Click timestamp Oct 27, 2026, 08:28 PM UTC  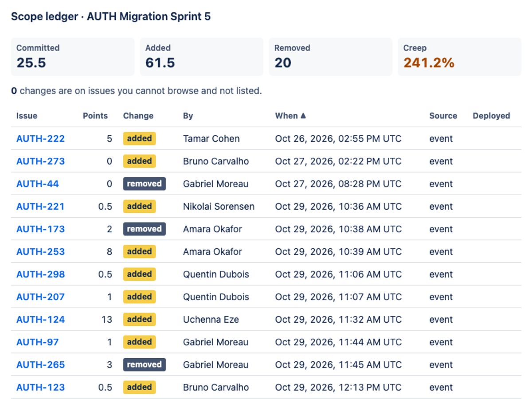point(338,184)
